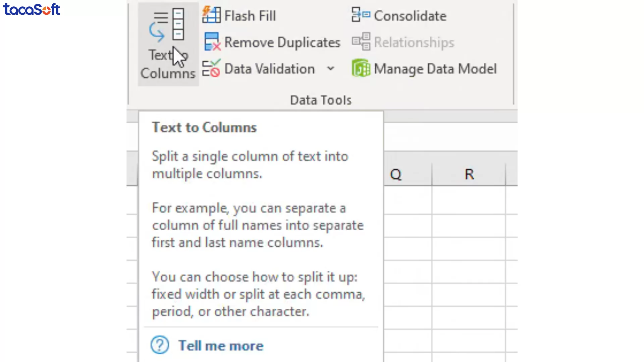Click the grayed-out Relationships icon

[361, 42]
